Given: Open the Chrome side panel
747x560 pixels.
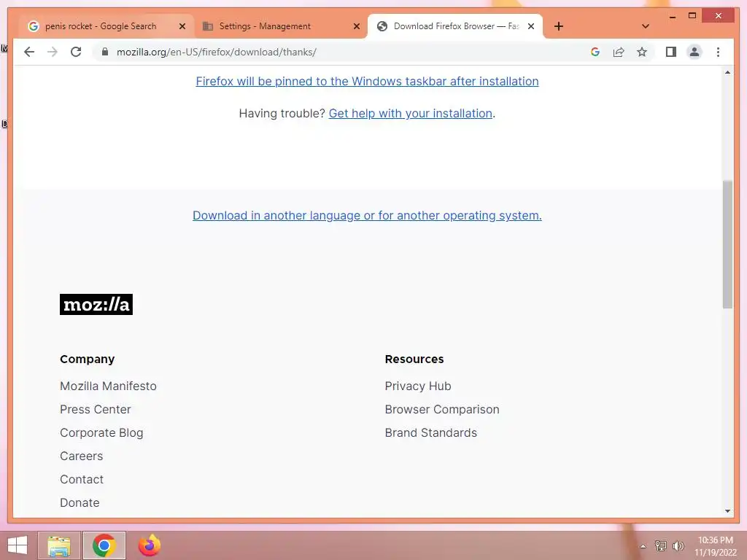Looking at the screenshot, I should coord(671,52).
